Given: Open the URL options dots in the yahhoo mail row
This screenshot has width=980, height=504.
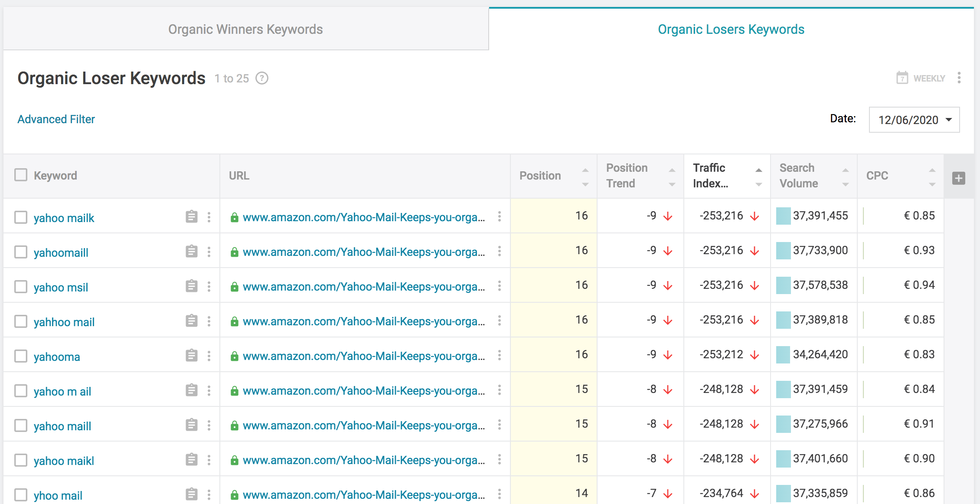Looking at the screenshot, I should pos(500,321).
